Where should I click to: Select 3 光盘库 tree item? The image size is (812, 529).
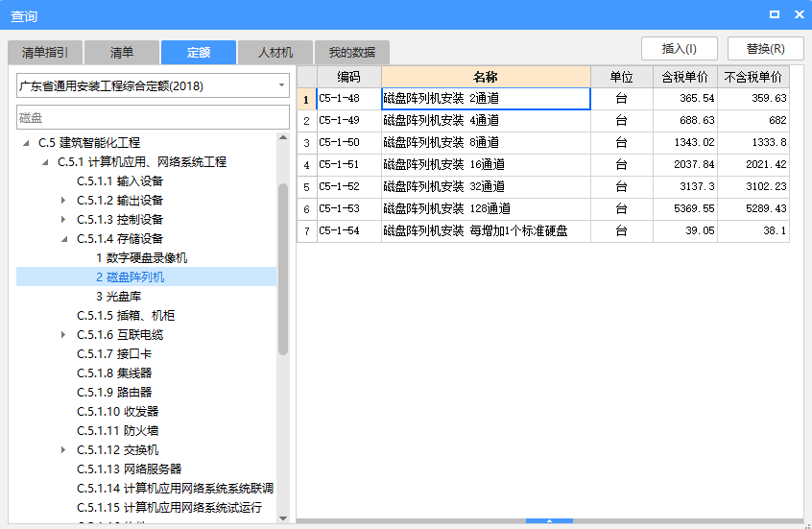[119, 297]
